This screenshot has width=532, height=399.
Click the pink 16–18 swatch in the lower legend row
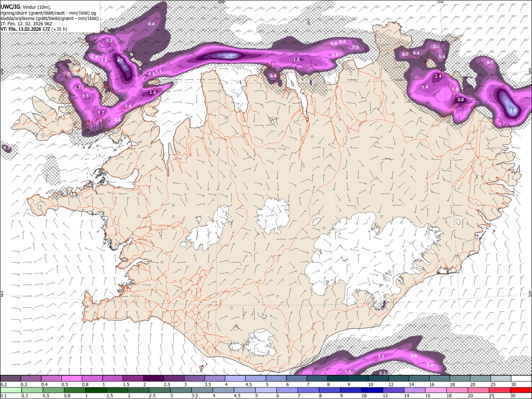[x=436, y=390]
